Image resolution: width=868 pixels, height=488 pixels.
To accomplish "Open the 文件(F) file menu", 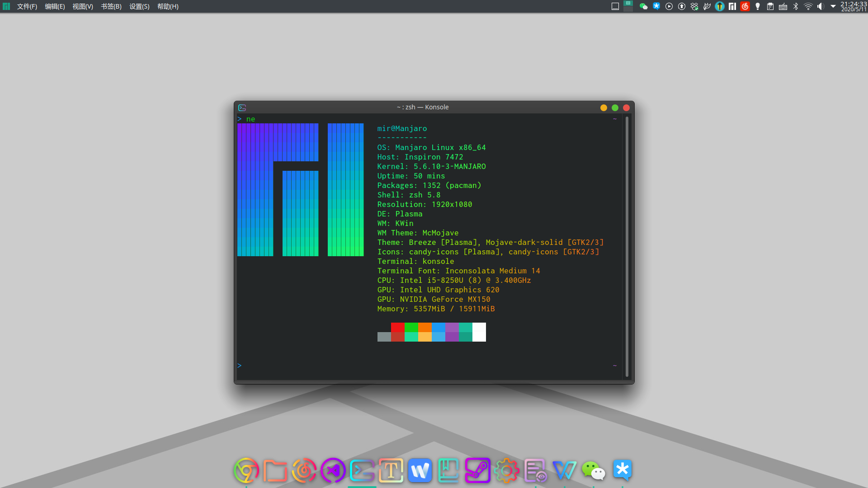I will tap(27, 6).
